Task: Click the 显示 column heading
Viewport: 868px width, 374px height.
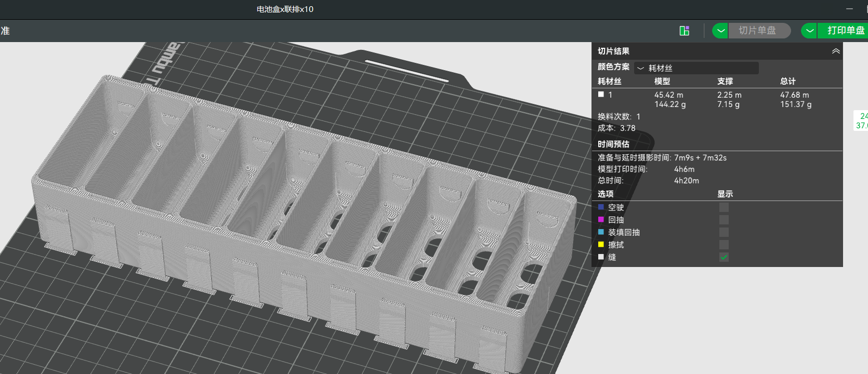Action: pos(725,194)
